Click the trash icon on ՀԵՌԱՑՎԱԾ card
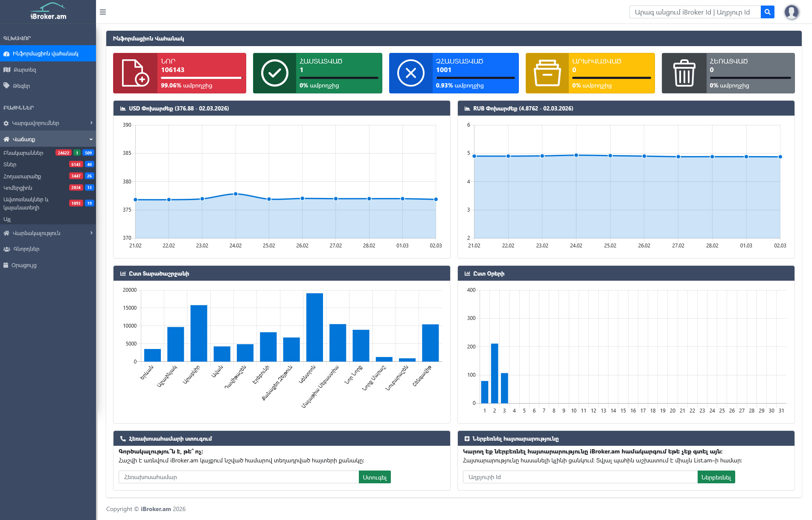Screen dimensions: 812x520 684,73
